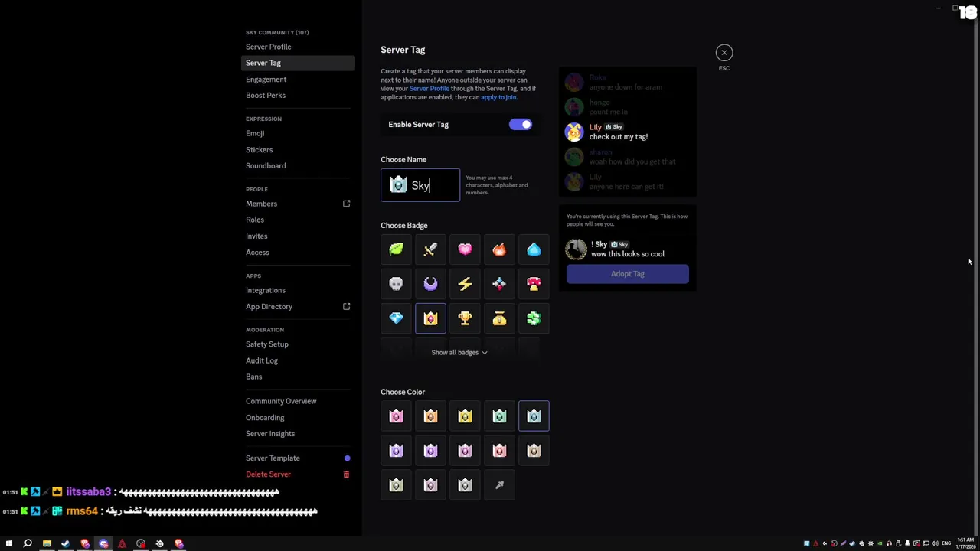980x551 pixels.
Task: Close settings with the ESC X button
Action: pos(724,53)
